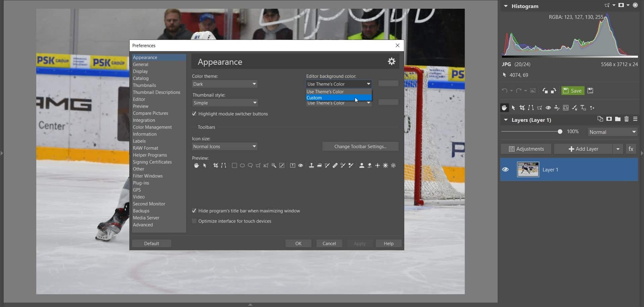Click the folder icon in Layers header
This screenshot has height=307, width=644.
618,119
